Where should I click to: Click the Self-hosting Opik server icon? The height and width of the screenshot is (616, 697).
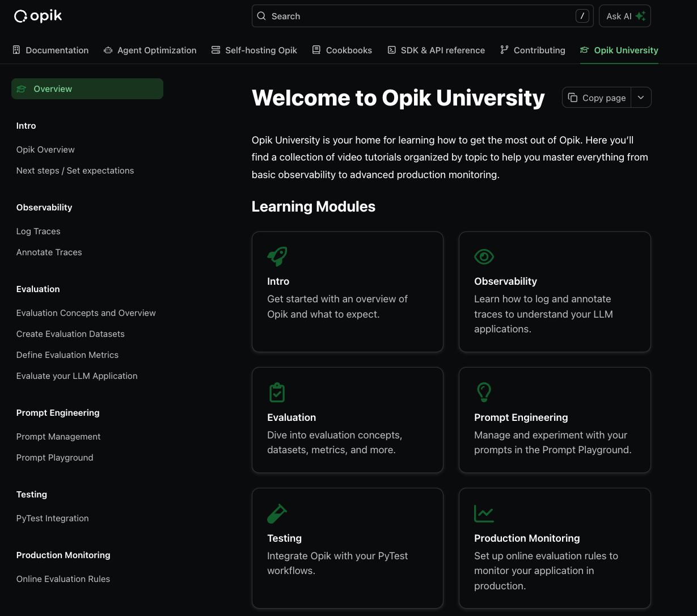[x=216, y=50]
